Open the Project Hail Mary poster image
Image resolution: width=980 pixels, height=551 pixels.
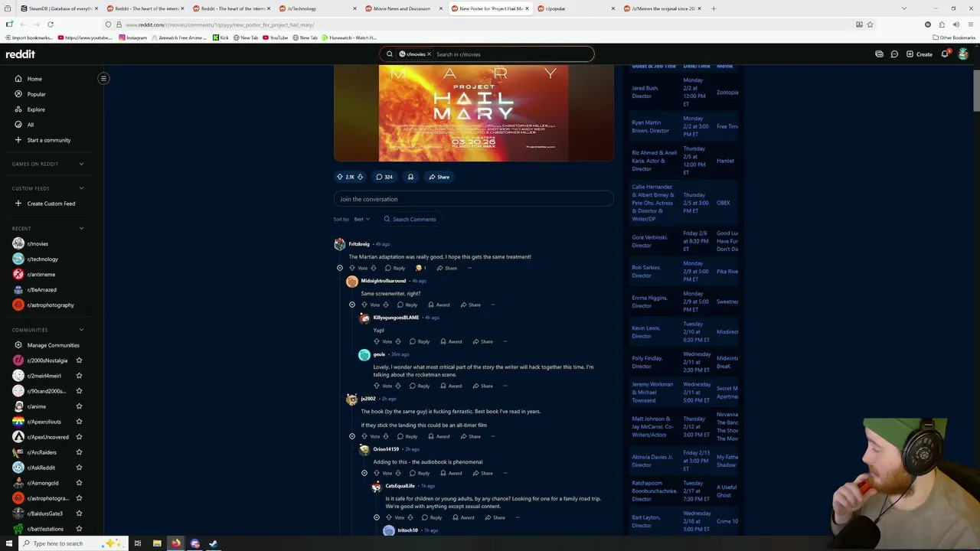(473, 112)
